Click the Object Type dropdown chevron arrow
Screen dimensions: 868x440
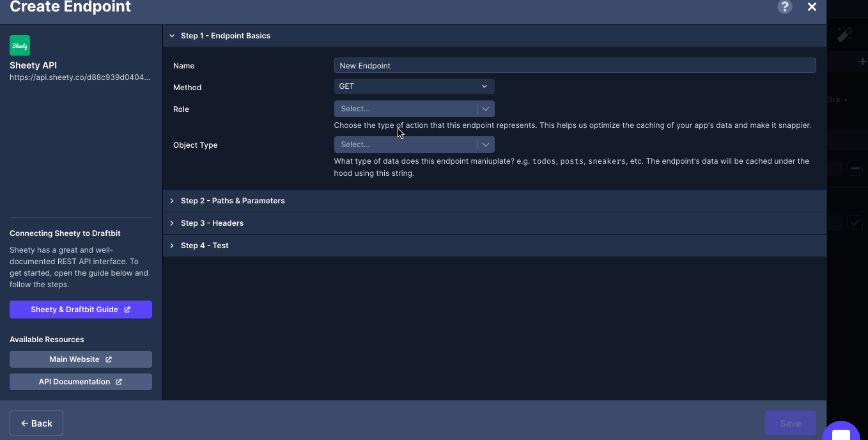pos(486,145)
